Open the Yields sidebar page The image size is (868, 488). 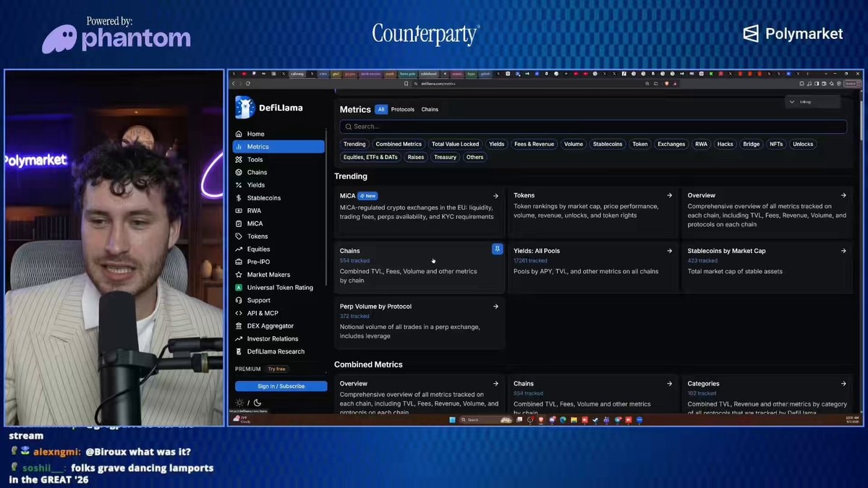tap(278, 185)
